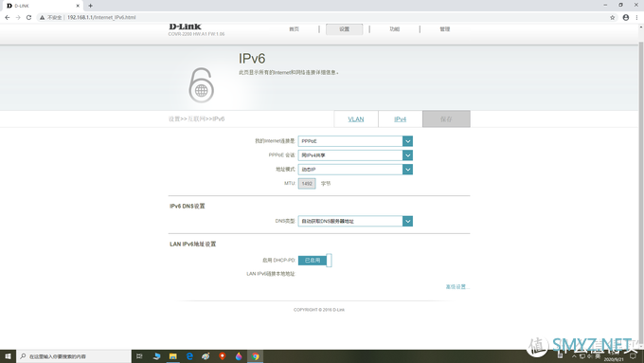Switch to the VLAN tab
The image size is (644, 363).
point(356,119)
